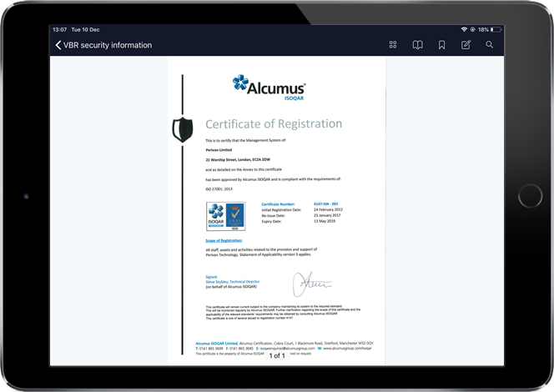Tap the 'Certificate Number:' label
Screen dimensions: 554x392
tap(278, 204)
